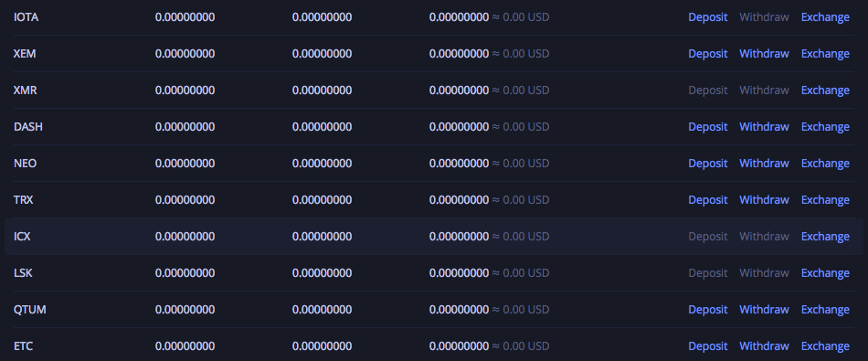
Task: Open Exchange for IOTA
Action: (x=825, y=17)
